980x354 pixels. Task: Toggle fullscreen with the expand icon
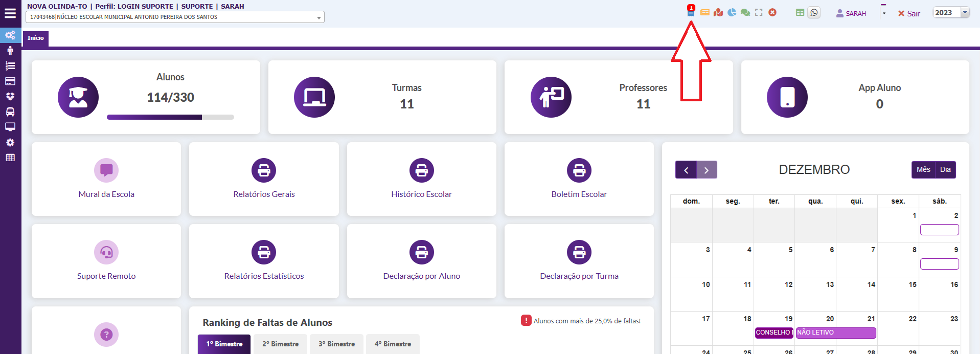pos(759,13)
